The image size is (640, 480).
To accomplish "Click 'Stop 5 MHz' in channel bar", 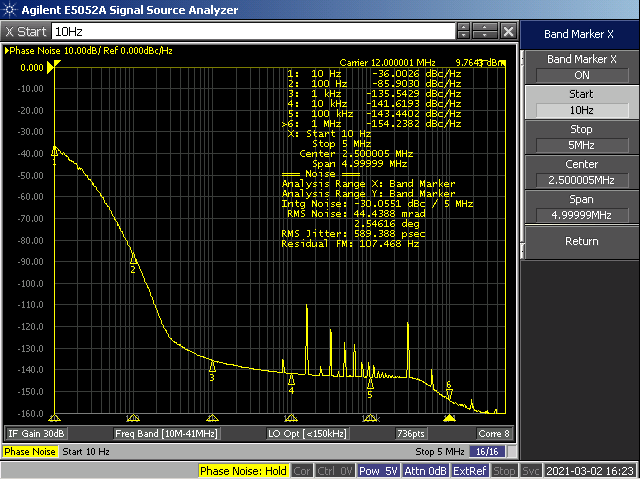I will point(440,452).
